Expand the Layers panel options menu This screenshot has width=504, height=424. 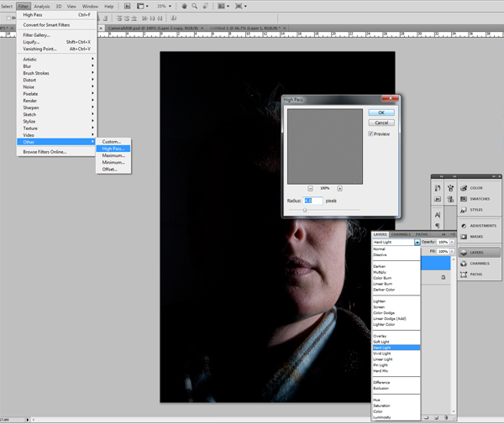(x=452, y=234)
